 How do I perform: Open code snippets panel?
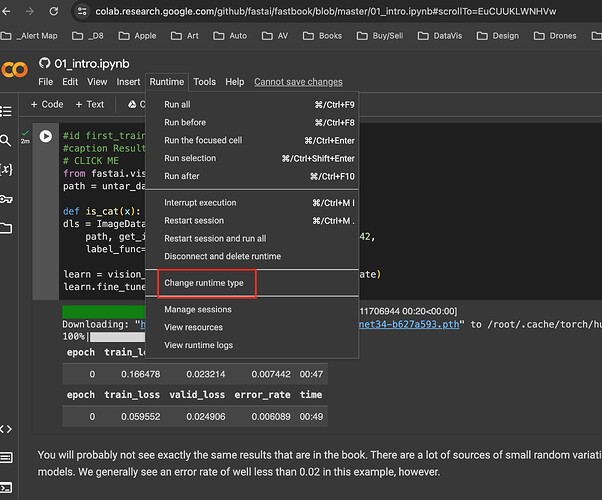pyautogui.click(x=6, y=428)
